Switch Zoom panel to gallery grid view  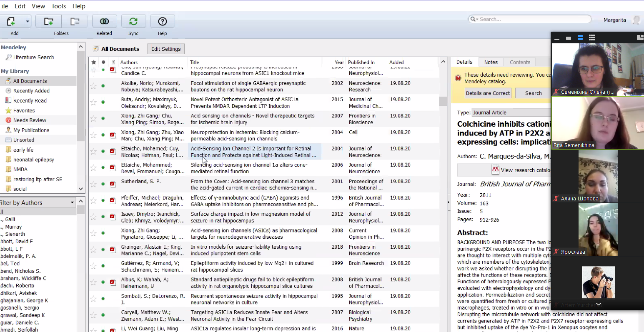pyautogui.click(x=591, y=38)
